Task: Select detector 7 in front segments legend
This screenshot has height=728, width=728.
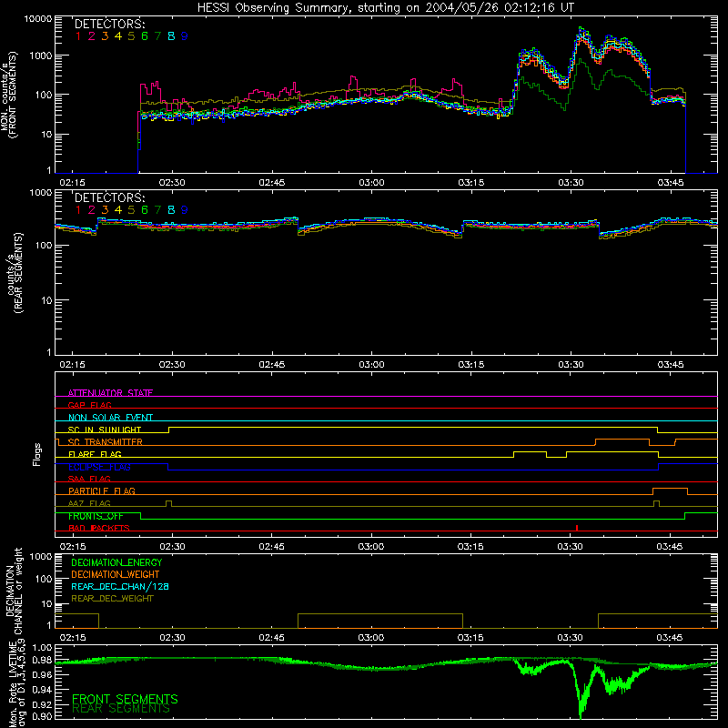Action: click(x=157, y=36)
